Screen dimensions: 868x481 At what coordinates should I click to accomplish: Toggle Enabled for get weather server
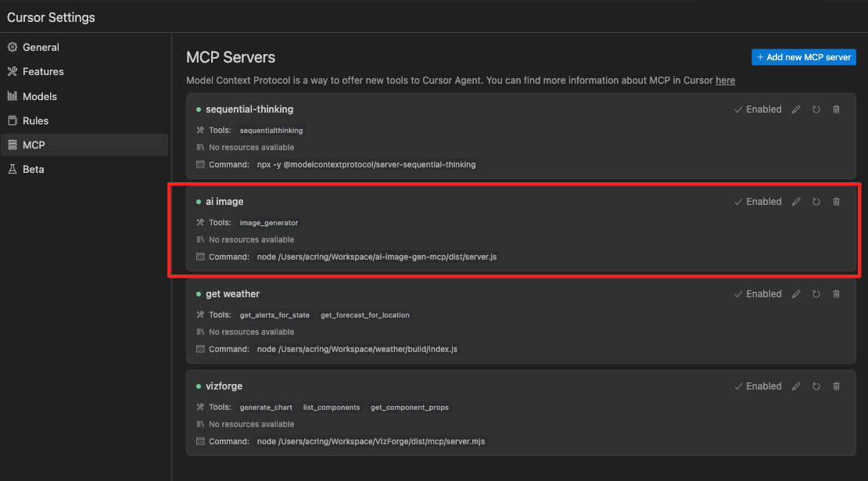pyautogui.click(x=758, y=294)
